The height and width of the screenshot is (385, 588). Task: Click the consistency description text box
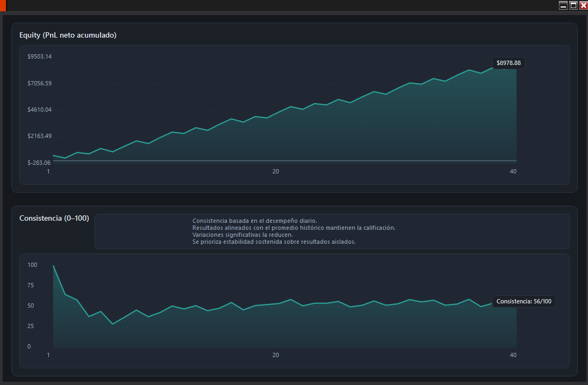[x=332, y=231]
